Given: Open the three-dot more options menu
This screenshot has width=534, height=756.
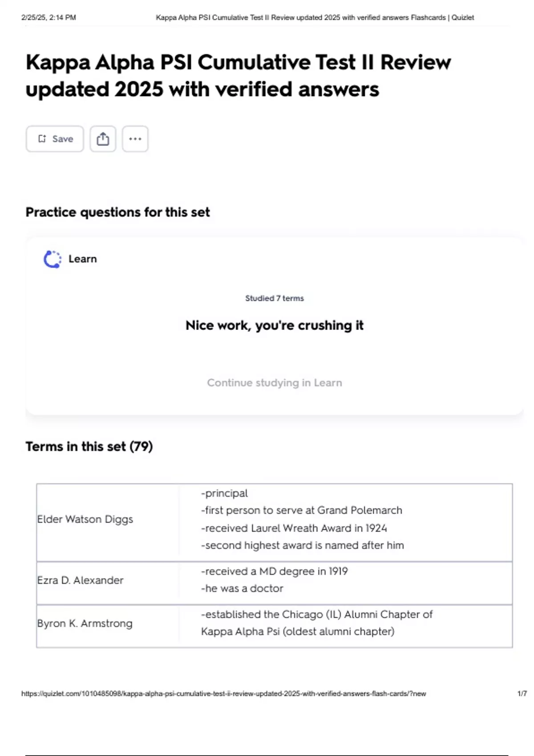Looking at the screenshot, I should click(x=135, y=139).
